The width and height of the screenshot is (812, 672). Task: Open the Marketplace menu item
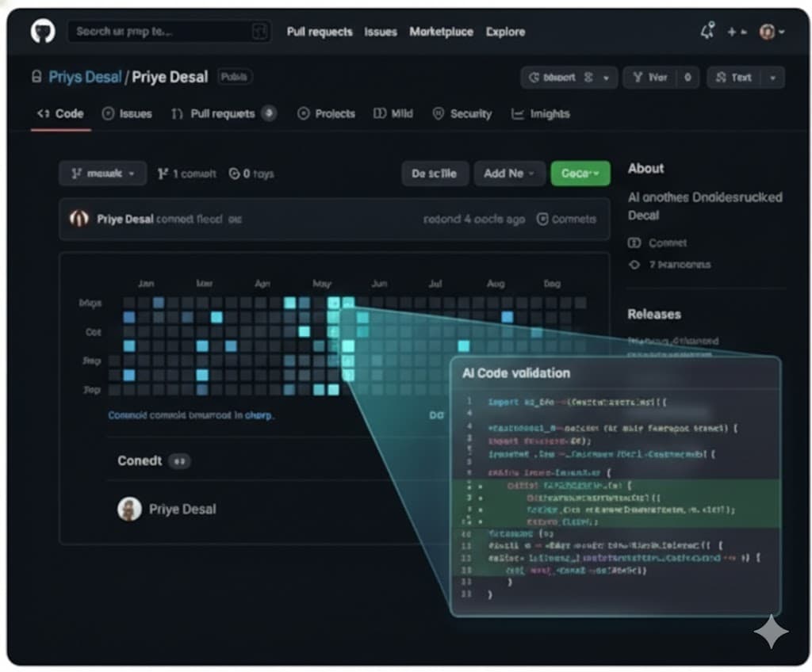[x=441, y=32]
